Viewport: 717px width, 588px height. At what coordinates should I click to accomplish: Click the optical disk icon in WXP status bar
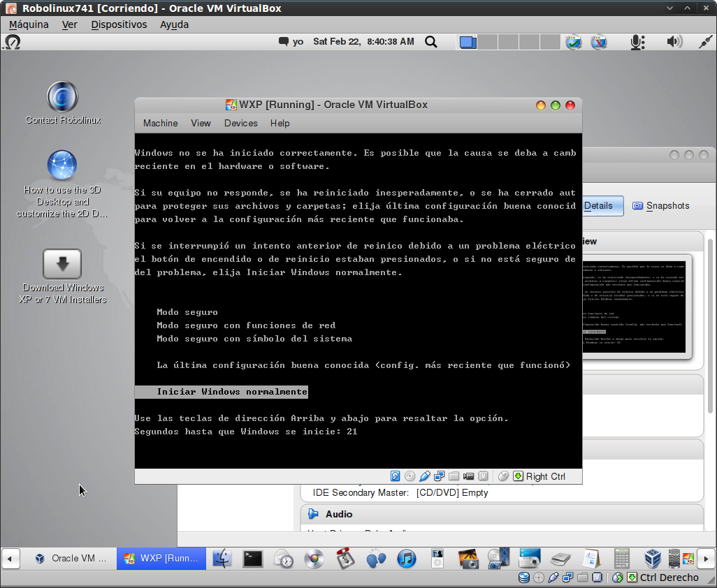pos(410,476)
